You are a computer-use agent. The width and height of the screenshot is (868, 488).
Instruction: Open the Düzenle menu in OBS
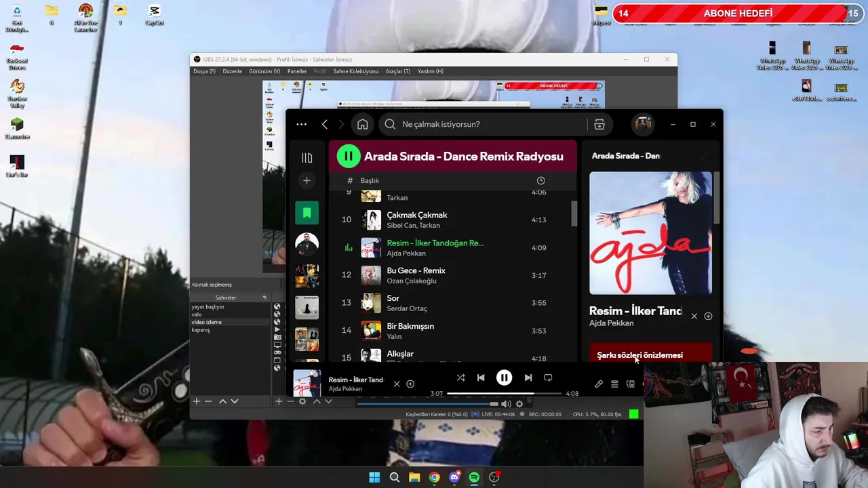[x=232, y=71]
